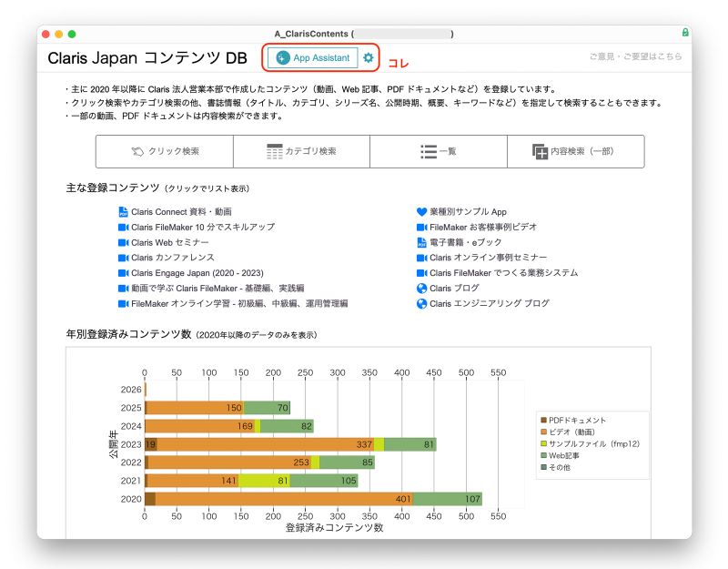Click PDF icon beside Claris Connect 資料・動画
The width and height of the screenshot is (728, 569).
124,212
